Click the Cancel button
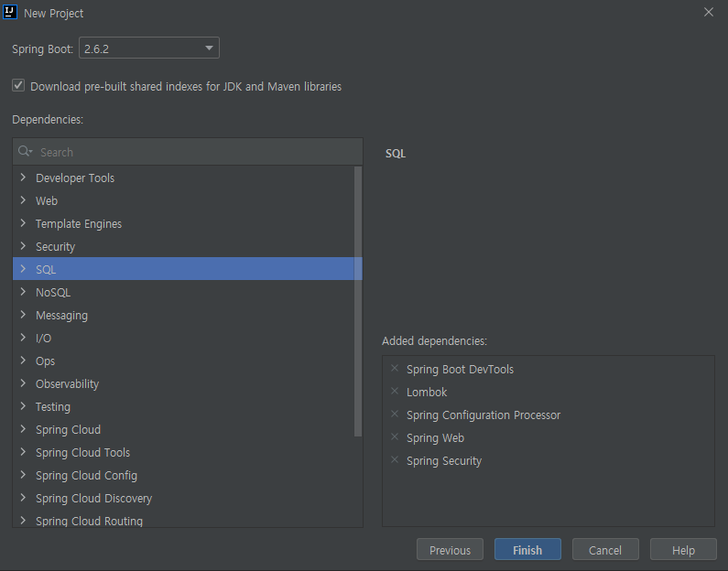The height and width of the screenshot is (571, 728). coord(605,550)
